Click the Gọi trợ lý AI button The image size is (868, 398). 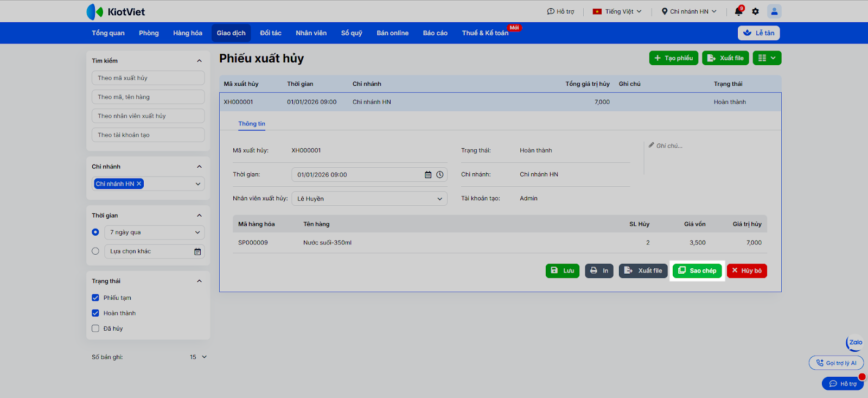click(x=836, y=363)
